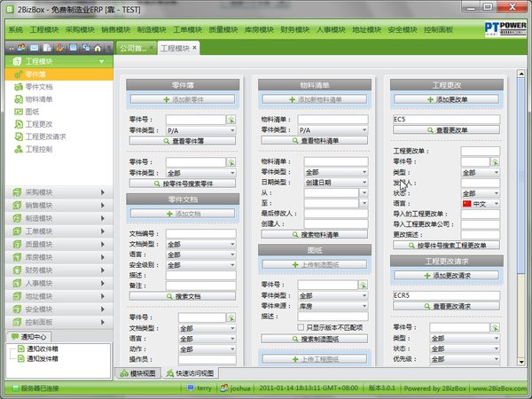Click the 文档编号 input field
Image resolution: width=532 pixels, height=399 pixels.
point(201,233)
